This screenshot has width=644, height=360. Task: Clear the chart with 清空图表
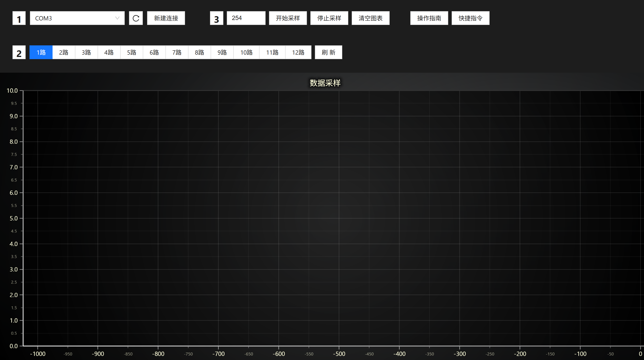(x=370, y=18)
